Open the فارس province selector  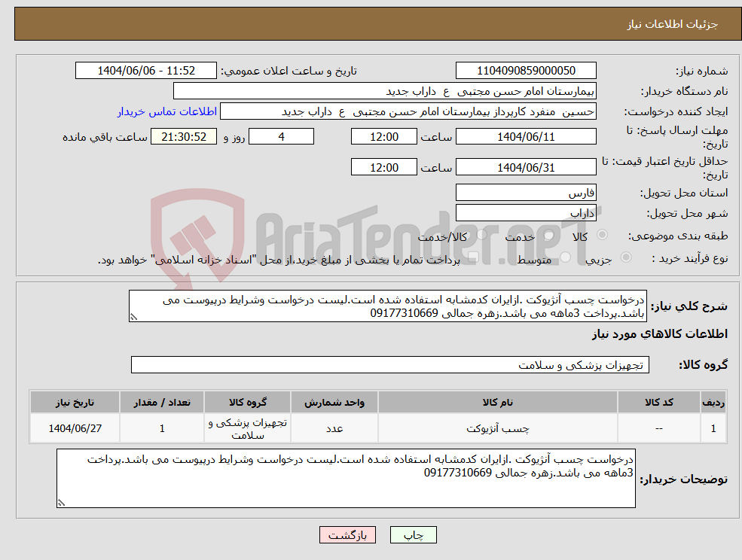(x=526, y=192)
